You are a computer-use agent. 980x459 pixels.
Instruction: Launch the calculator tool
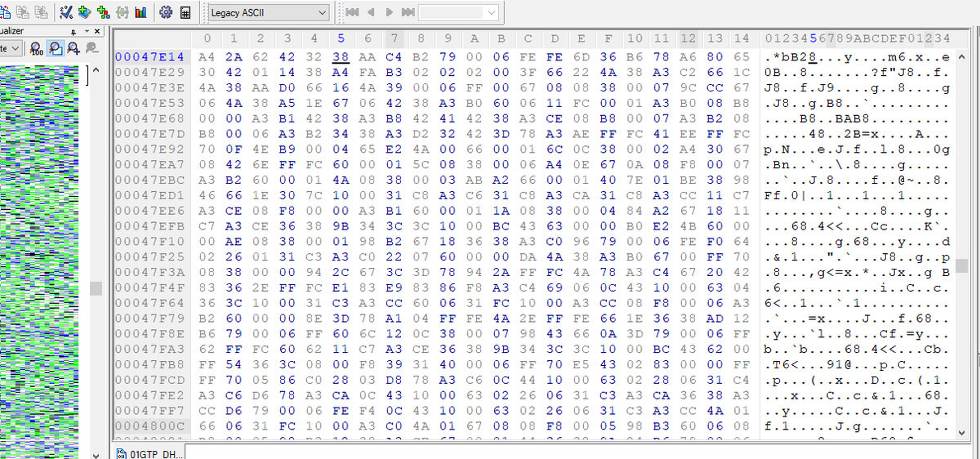click(x=185, y=12)
